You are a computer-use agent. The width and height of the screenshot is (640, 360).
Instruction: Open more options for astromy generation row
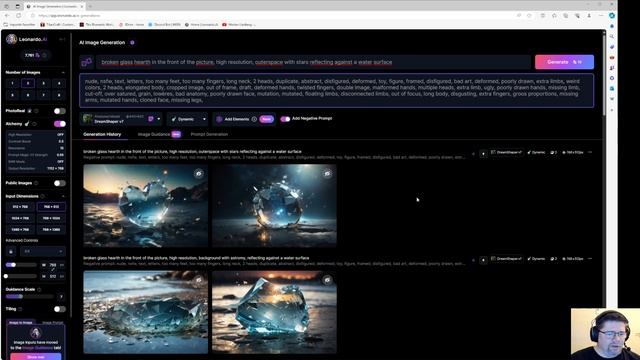click(590, 259)
